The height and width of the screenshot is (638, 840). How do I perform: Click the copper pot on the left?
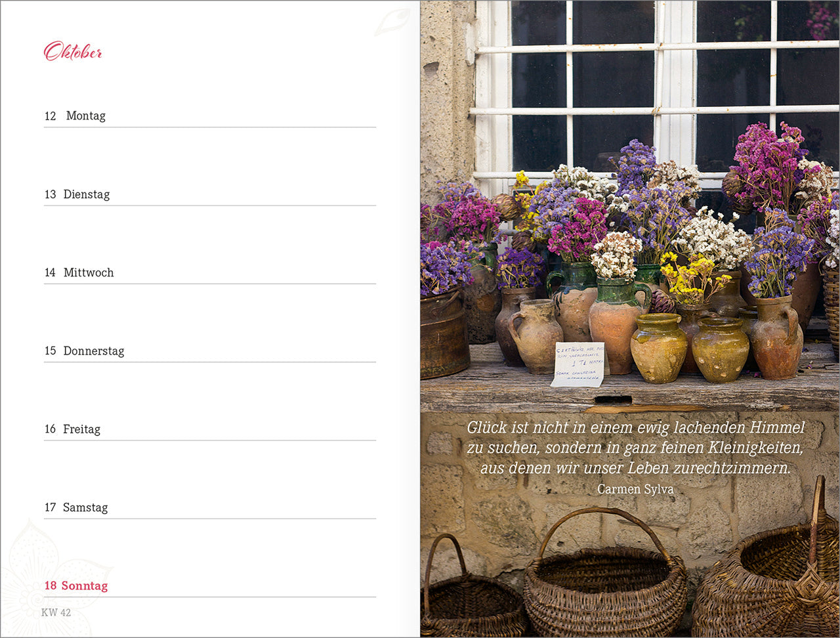(x=444, y=335)
